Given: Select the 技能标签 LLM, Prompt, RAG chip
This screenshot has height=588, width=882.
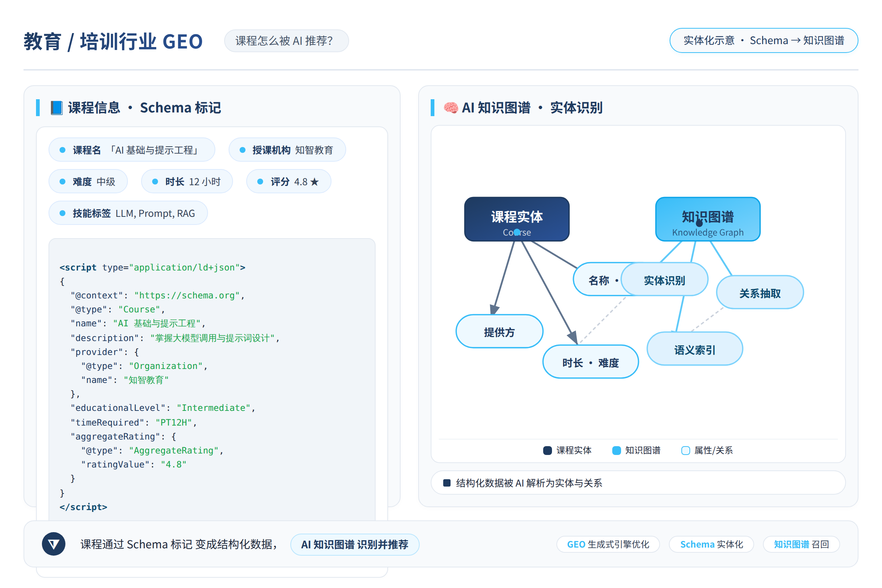Looking at the screenshot, I should click(128, 213).
